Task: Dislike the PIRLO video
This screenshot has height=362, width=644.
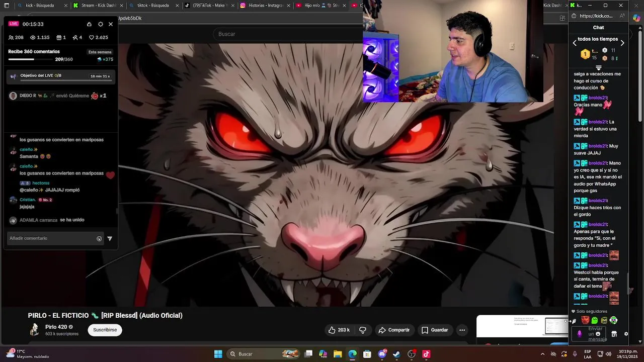Action: coord(363,330)
